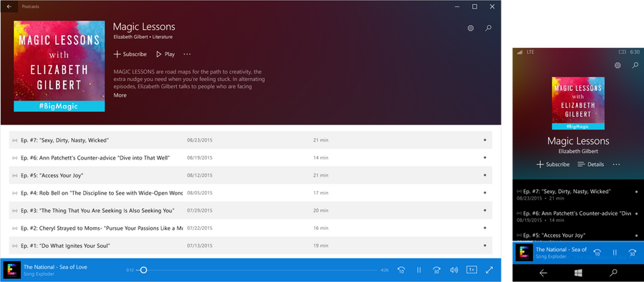Click the 14 min duration of Ep. #6 in desktop list
644x282 pixels.
tap(321, 157)
